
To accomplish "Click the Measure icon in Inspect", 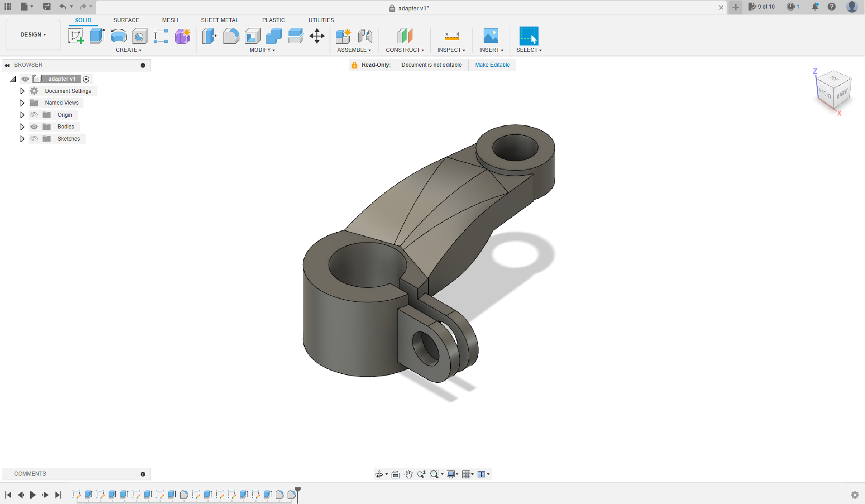I will click(451, 36).
